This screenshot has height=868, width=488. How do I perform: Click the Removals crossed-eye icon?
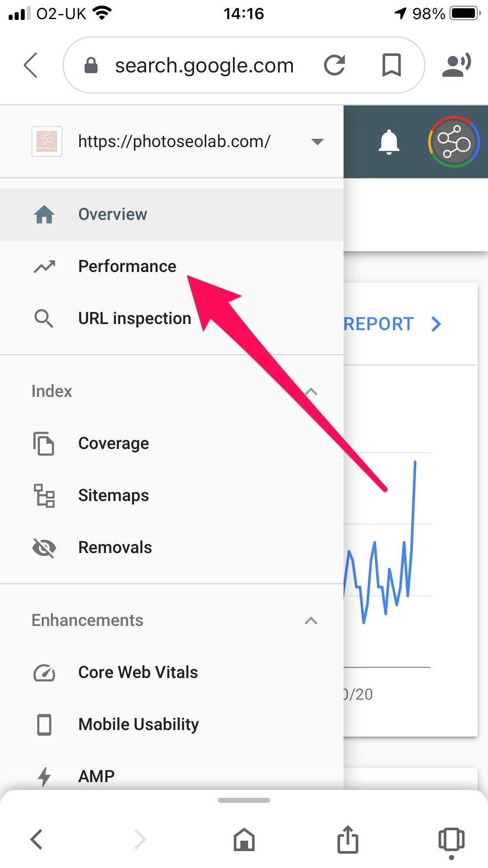pos(44,548)
